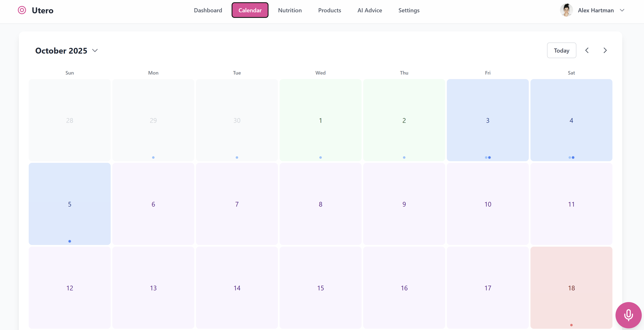Advance to next month with right arrow
Image resolution: width=644 pixels, height=330 pixels.
pyautogui.click(x=605, y=50)
